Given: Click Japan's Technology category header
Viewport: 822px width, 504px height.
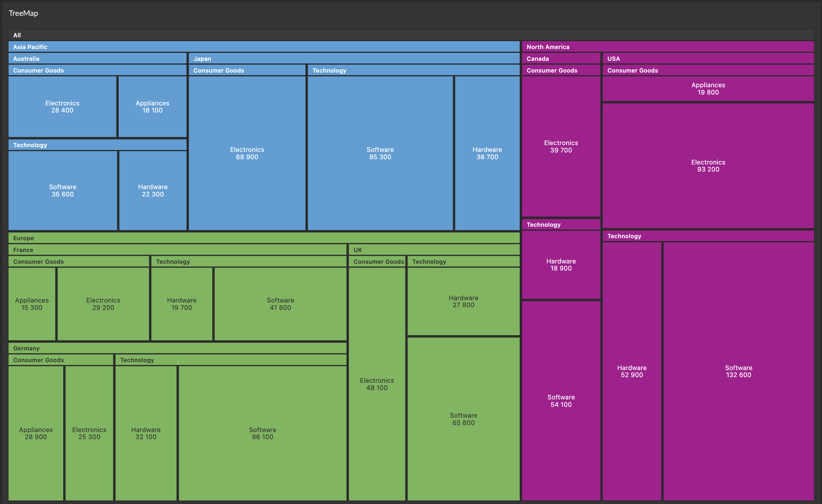Looking at the screenshot, I should click(330, 70).
